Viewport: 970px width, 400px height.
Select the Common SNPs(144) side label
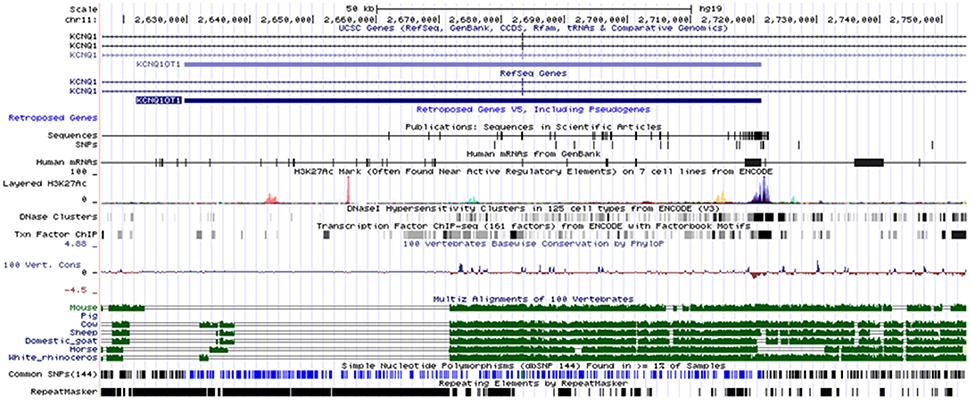click(53, 375)
